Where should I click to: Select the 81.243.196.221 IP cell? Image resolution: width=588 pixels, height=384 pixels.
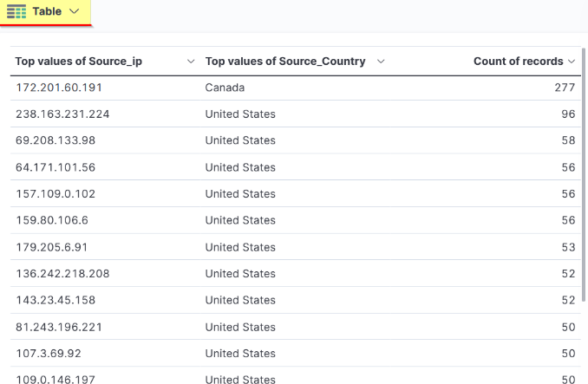click(x=59, y=327)
